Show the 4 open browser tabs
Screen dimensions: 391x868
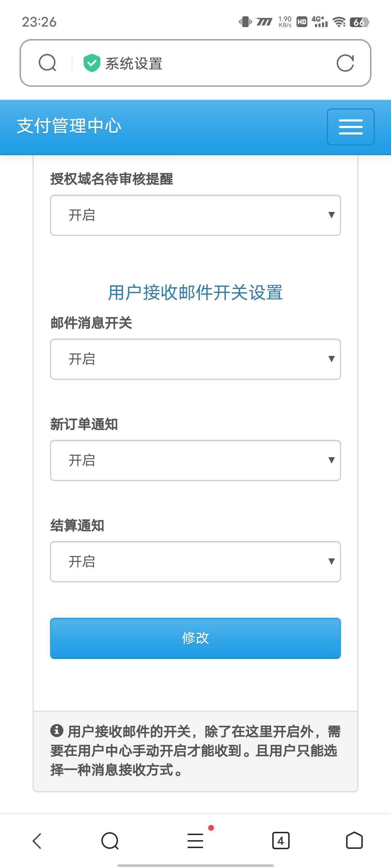pos(281,841)
